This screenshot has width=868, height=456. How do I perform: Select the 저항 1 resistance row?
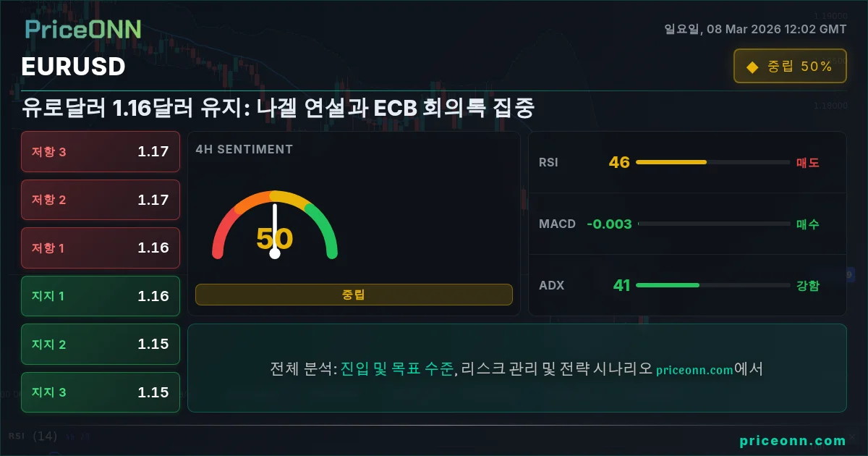(x=101, y=248)
